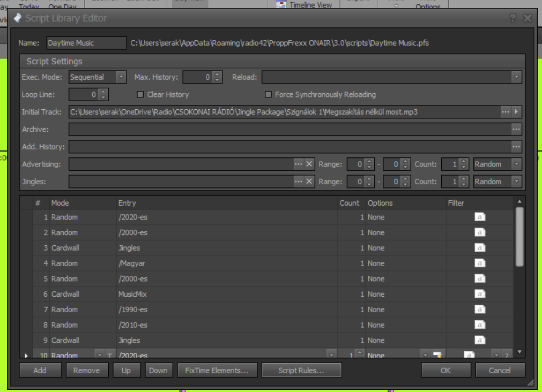Viewport: 542px width, 392px height.
Task: Play the Initial Track preview
Action: coord(516,112)
